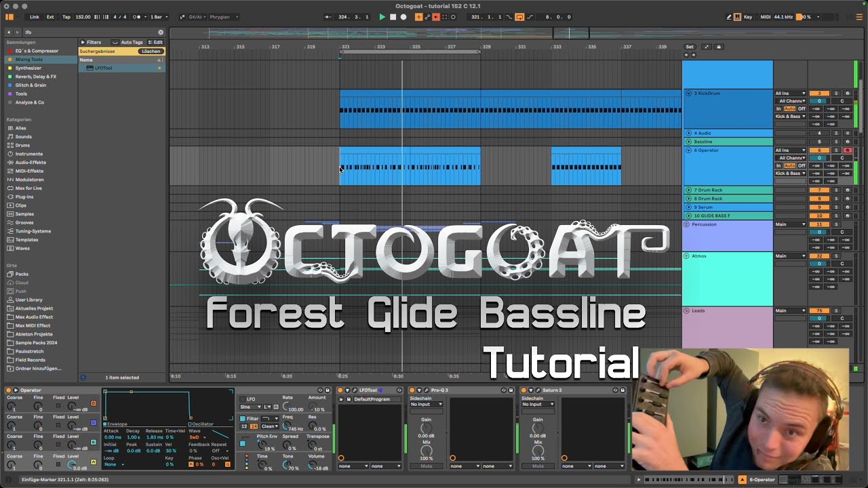Expand the Filters section in browser

pyautogui.click(x=91, y=42)
